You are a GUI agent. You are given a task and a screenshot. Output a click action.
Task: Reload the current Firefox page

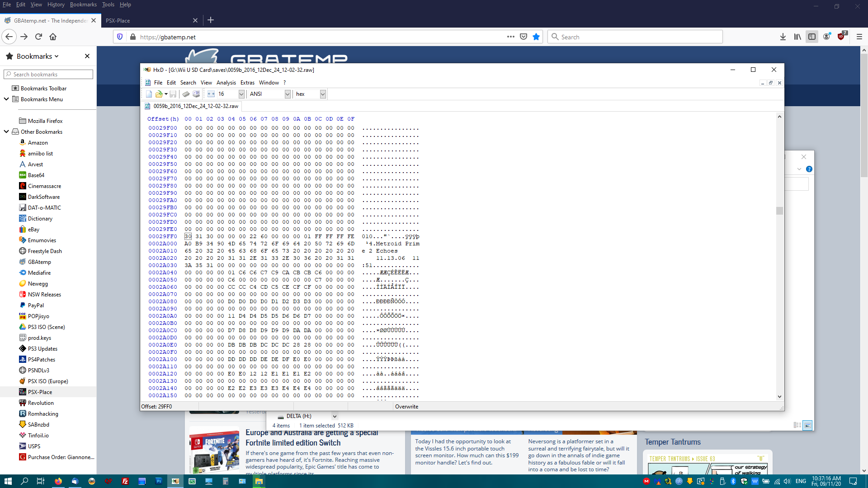(38, 37)
